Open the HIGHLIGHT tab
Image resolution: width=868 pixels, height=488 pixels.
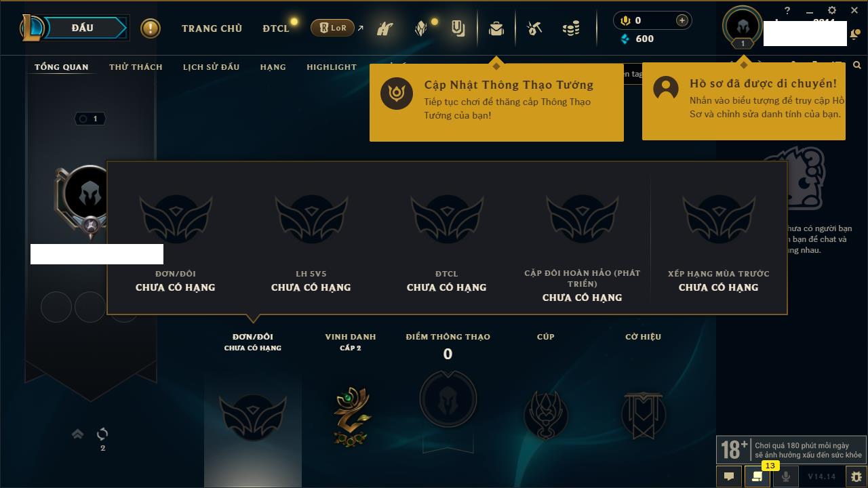[x=332, y=66]
